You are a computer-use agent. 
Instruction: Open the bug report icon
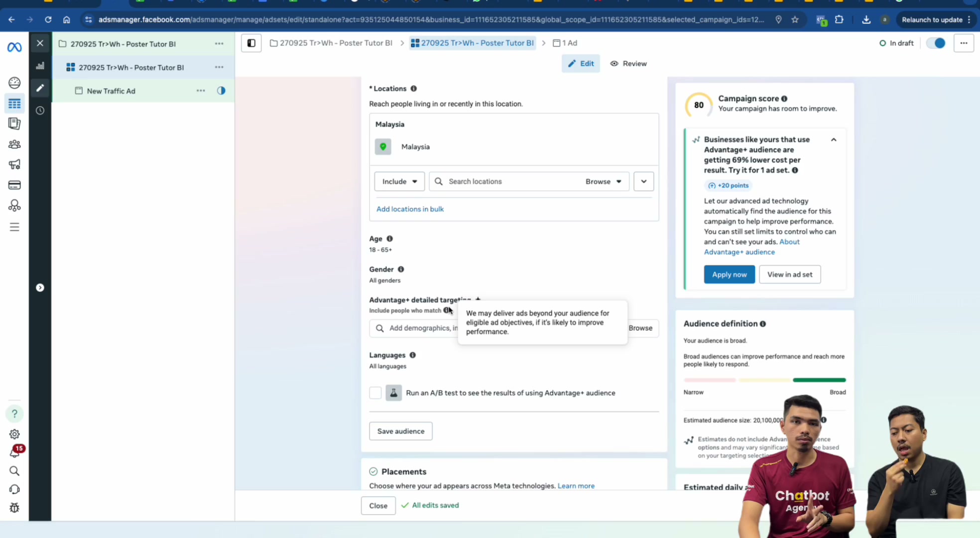(14, 508)
